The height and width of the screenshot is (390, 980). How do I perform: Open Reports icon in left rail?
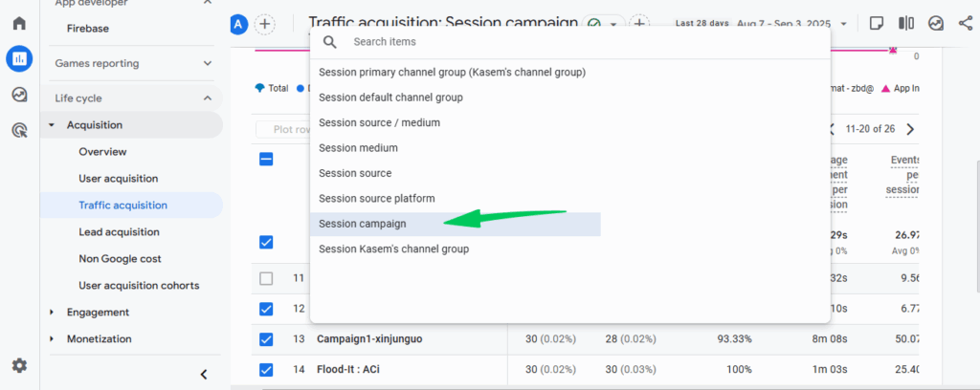(19, 59)
